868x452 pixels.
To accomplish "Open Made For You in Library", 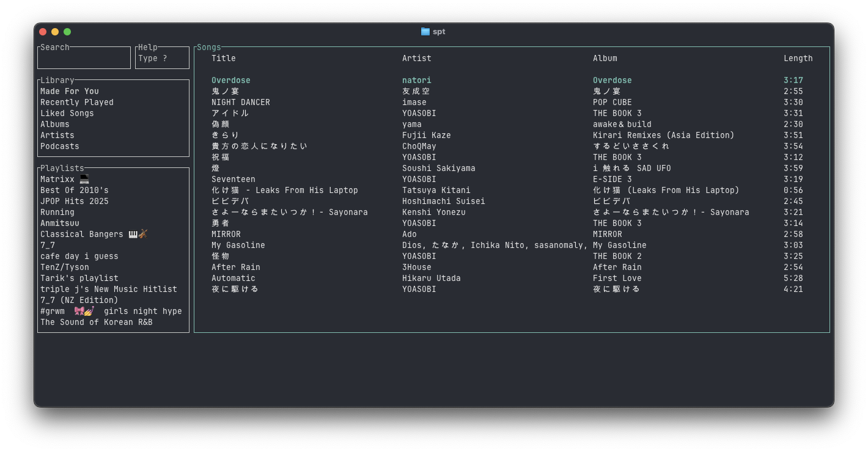I will (69, 92).
